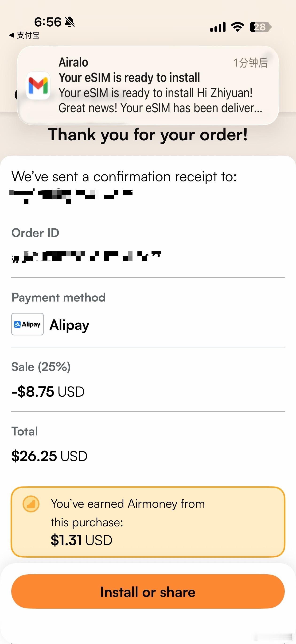Tap the back arrow to 支付宝
Viewport: 296px width, 644px height.
point(12,35)
